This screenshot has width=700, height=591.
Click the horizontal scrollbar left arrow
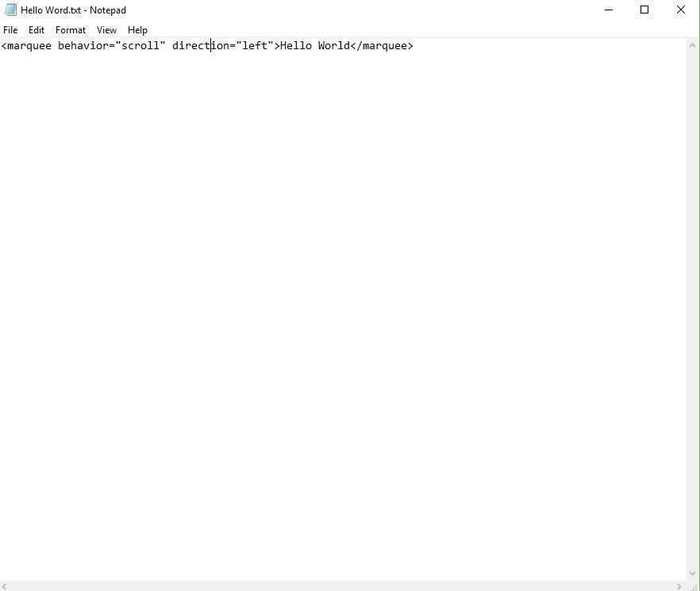(x=5, y=586)
